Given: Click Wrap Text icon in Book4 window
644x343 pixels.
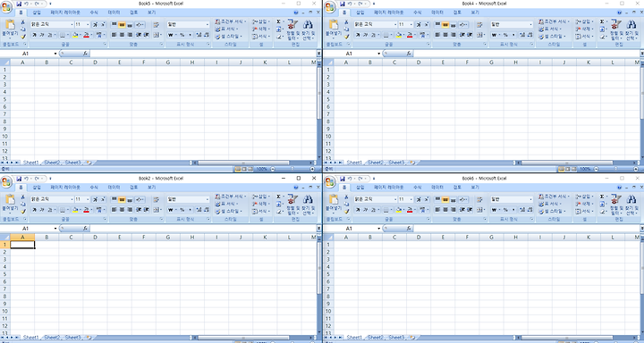Looking at the screenshot, I should [x=479, y=25].
